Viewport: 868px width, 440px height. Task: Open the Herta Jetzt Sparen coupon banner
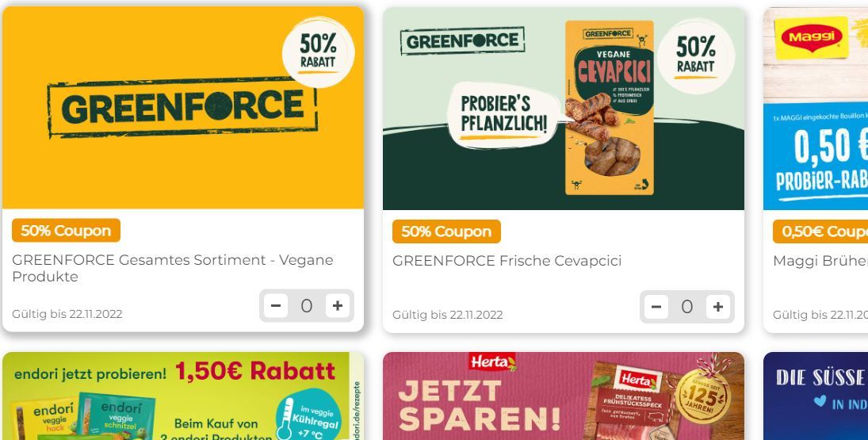coord(564,396)
